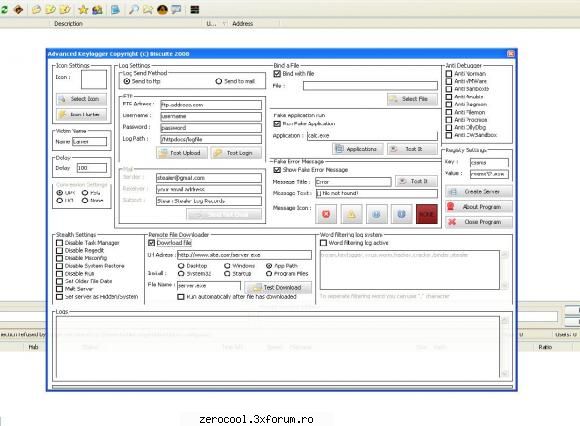580x426 pixels.
Task: Click the brown diamond icon in background toolbar
Action: tap(18, 9)
